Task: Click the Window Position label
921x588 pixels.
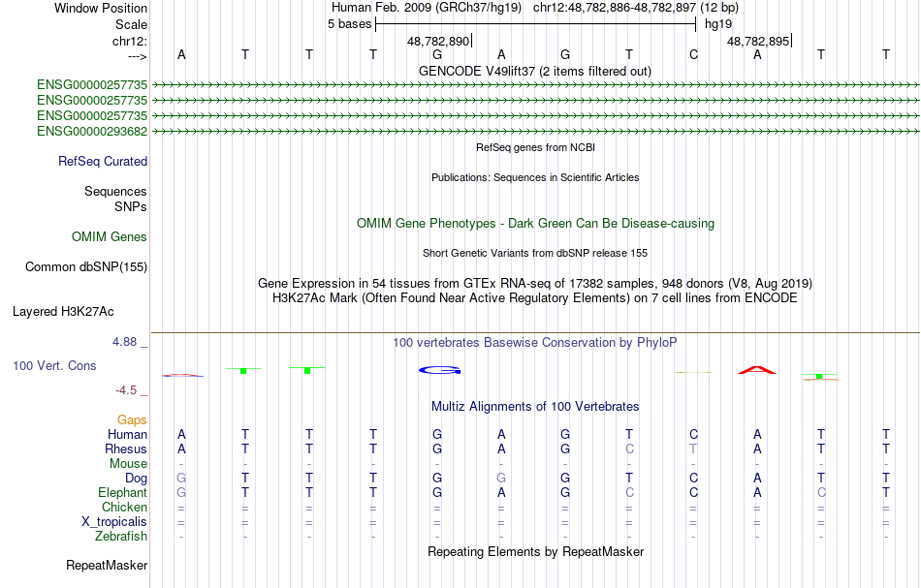Action: click(x=101, y=8)
